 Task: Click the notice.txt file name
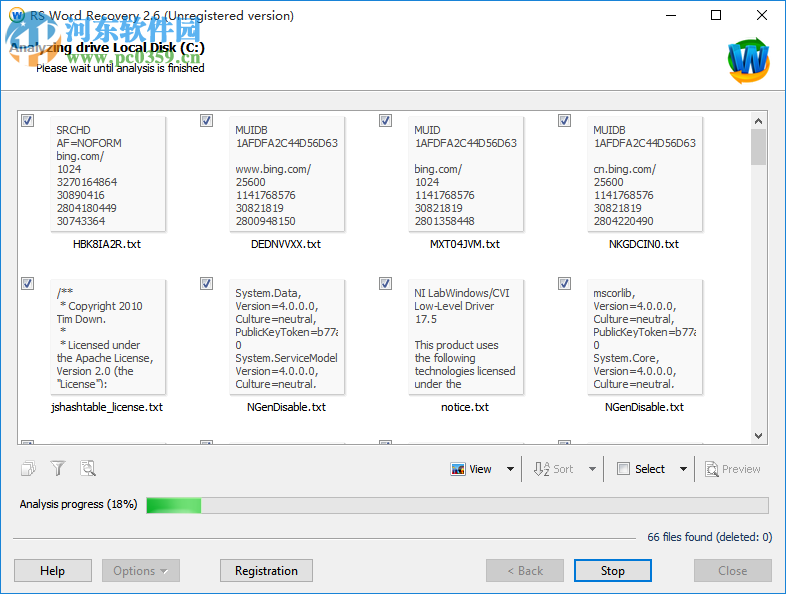(465, 407)
